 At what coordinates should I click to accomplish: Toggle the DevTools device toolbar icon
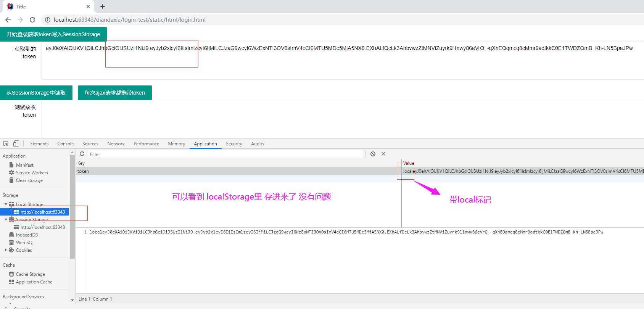pyautogui.click(x=16, y=144)
